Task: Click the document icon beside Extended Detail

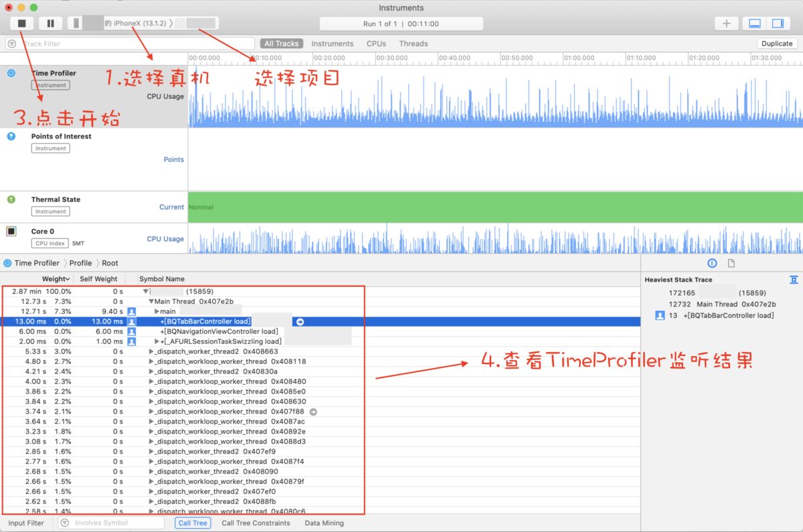Action: pos(730,263)
